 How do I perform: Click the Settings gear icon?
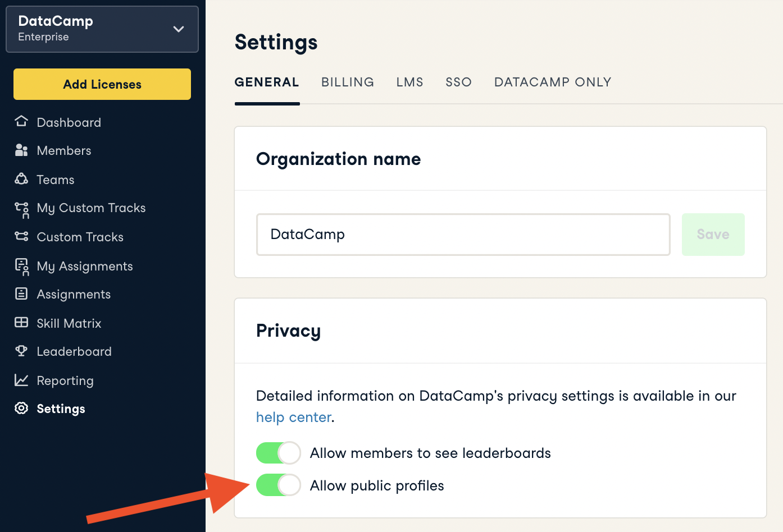coord(21,409)
